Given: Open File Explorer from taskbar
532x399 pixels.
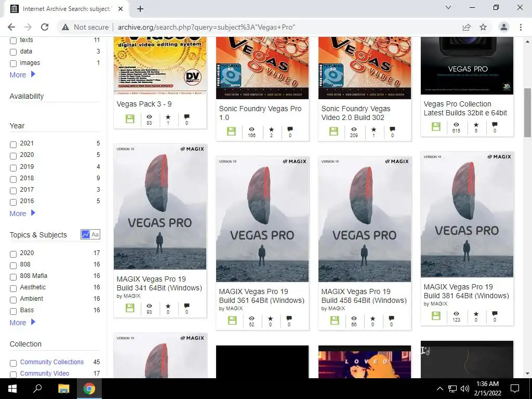Looking at the screenshot, I should click(x=63, y=389).
